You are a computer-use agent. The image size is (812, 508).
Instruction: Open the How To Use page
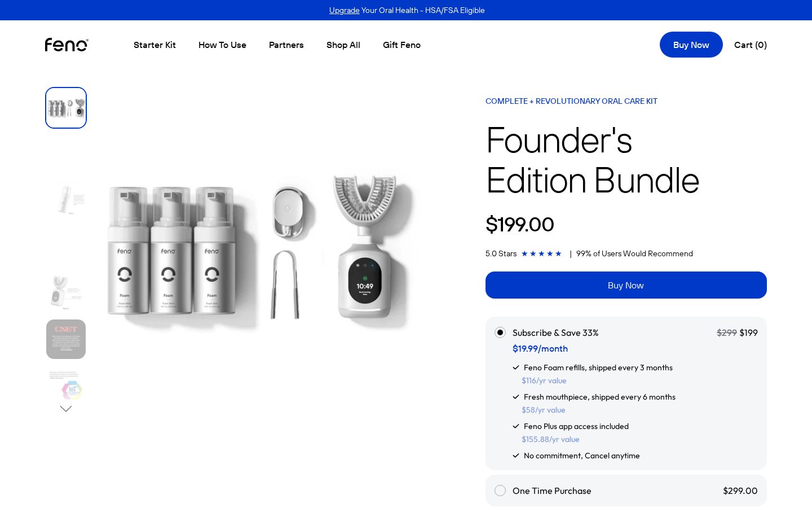pos(222,45)
